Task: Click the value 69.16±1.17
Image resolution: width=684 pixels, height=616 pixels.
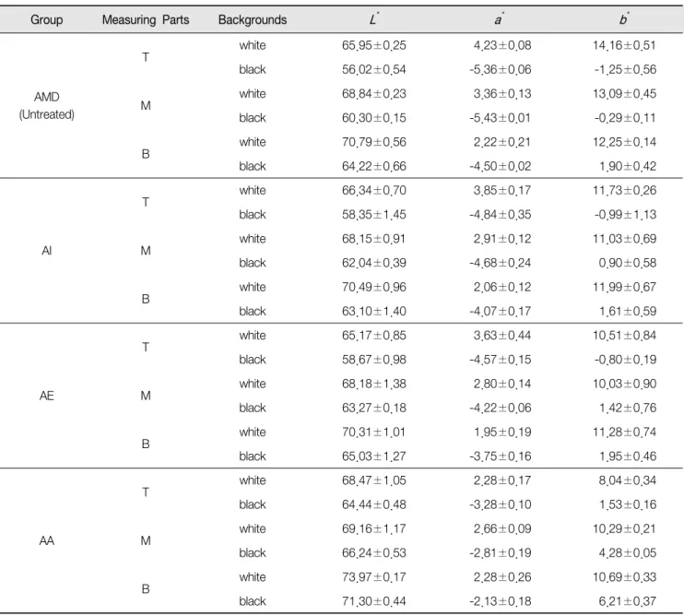Action: (x=374, y=528)
